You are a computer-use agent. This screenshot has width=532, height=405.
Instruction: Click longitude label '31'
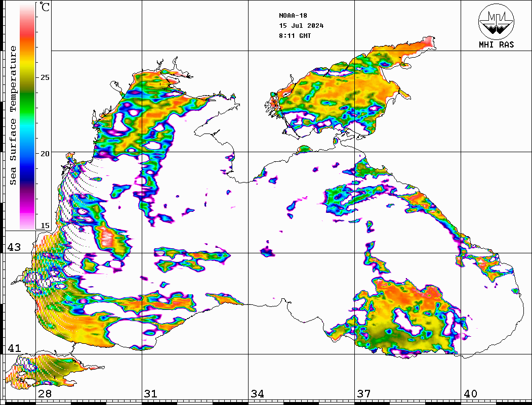[151, 394]
